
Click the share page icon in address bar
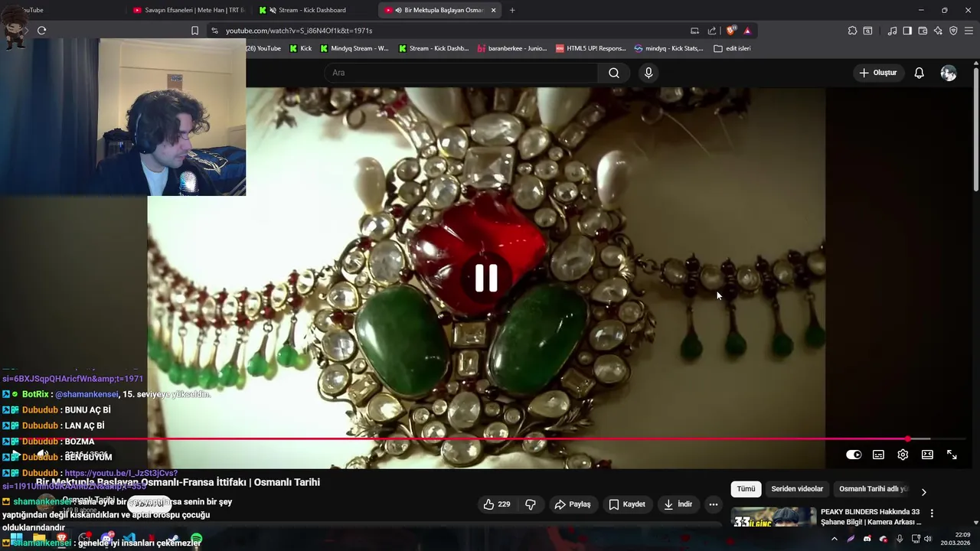[x=712, y=31]
